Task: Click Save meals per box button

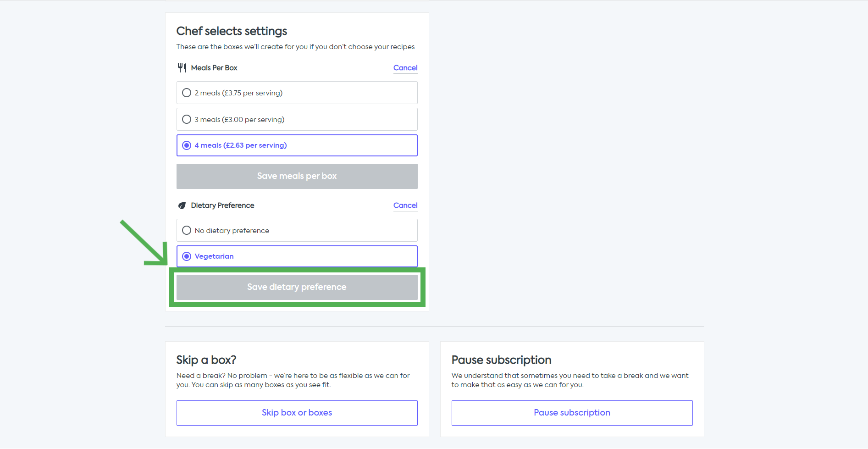Action: pyautogui.click(x=297, y=176)
